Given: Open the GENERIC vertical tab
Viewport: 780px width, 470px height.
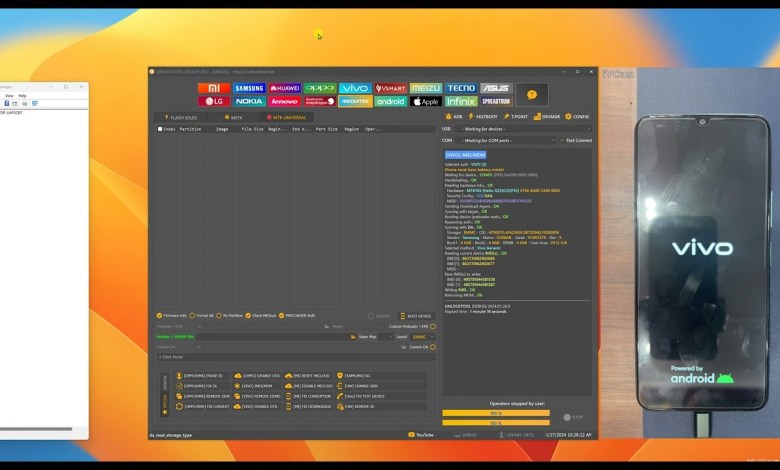Looking at the screenshot, I should point(165,382).
